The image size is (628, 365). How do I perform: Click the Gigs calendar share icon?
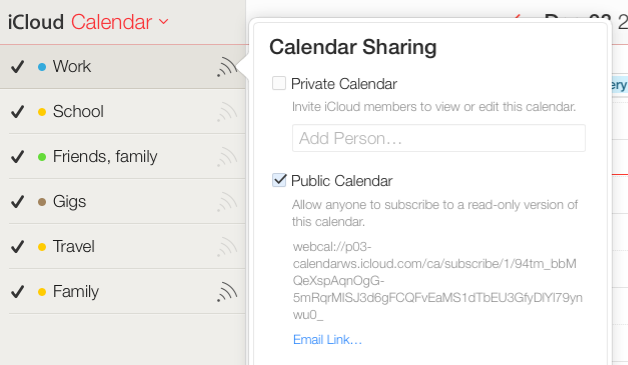[227, 202]
